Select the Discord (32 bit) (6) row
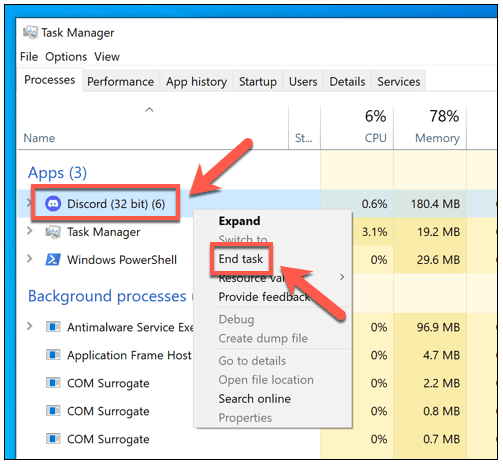Viewport: 503px width, 464px height. 116,204
